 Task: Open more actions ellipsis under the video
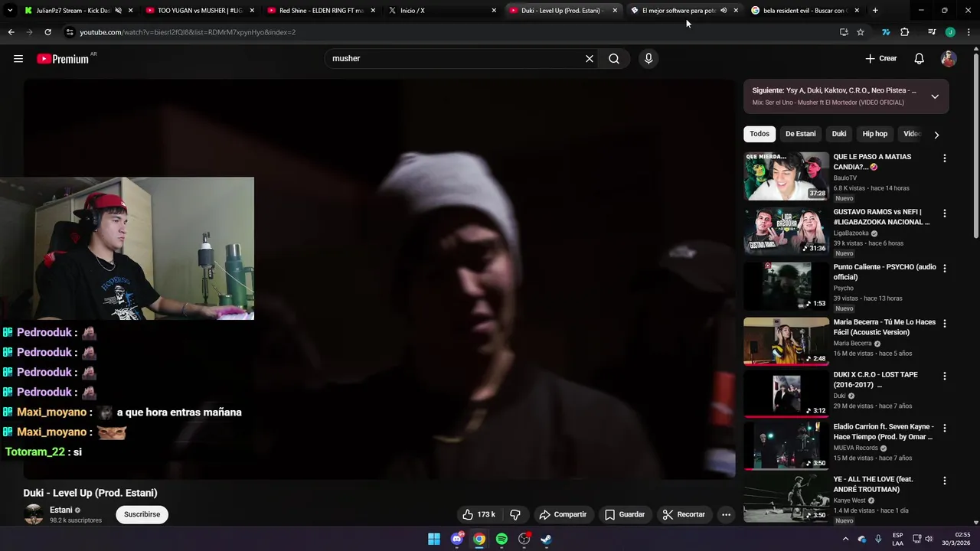(x=726, y=514)
